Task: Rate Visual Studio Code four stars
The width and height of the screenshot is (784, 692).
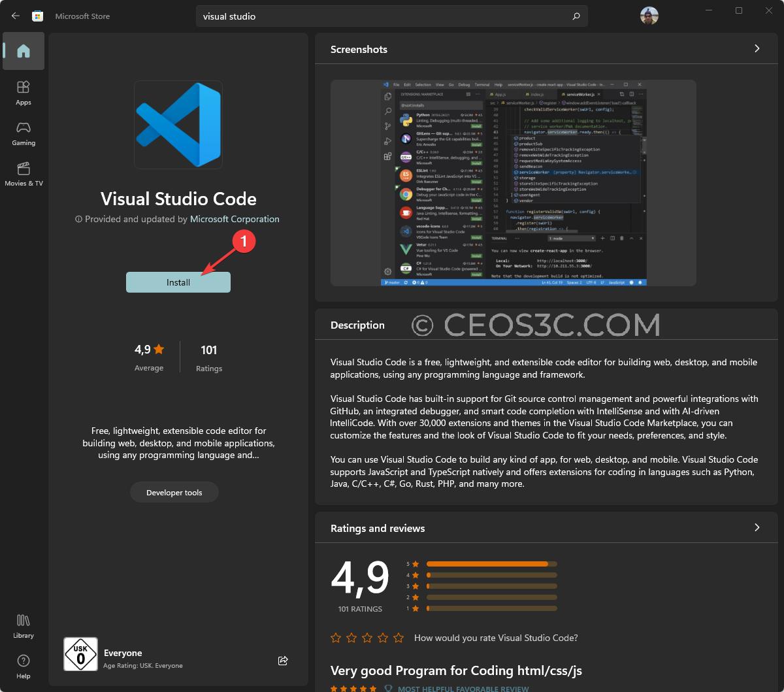Action: click(383, 638)
